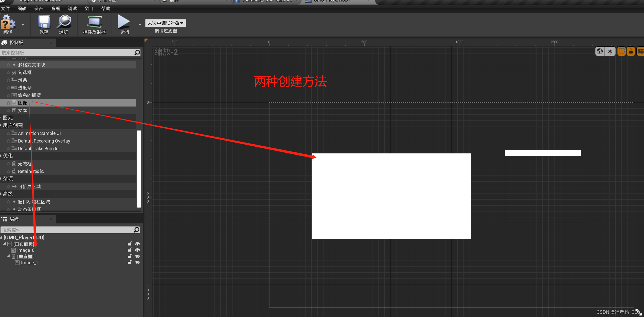Click the 编译 compile icon
The height and width of the screenshot is (317, 644).
(8, 23)
